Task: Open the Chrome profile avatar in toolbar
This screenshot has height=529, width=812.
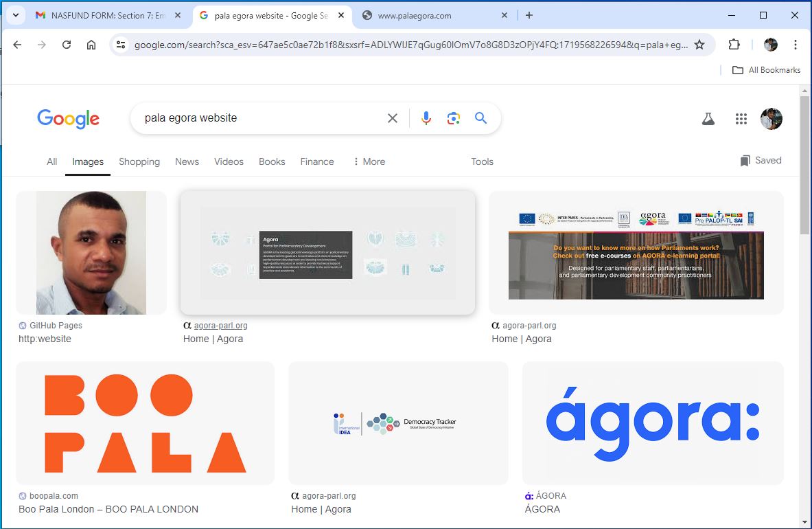Action: pyautogui.click(x=771, y=45)
